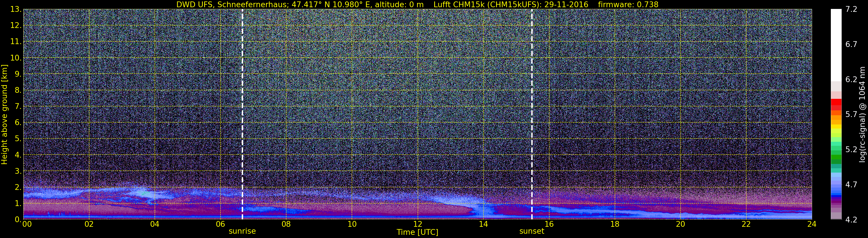Click the '9.' height axis tick label
The image size is (868, 238).
pyautogui.click(x=18, y=74)
